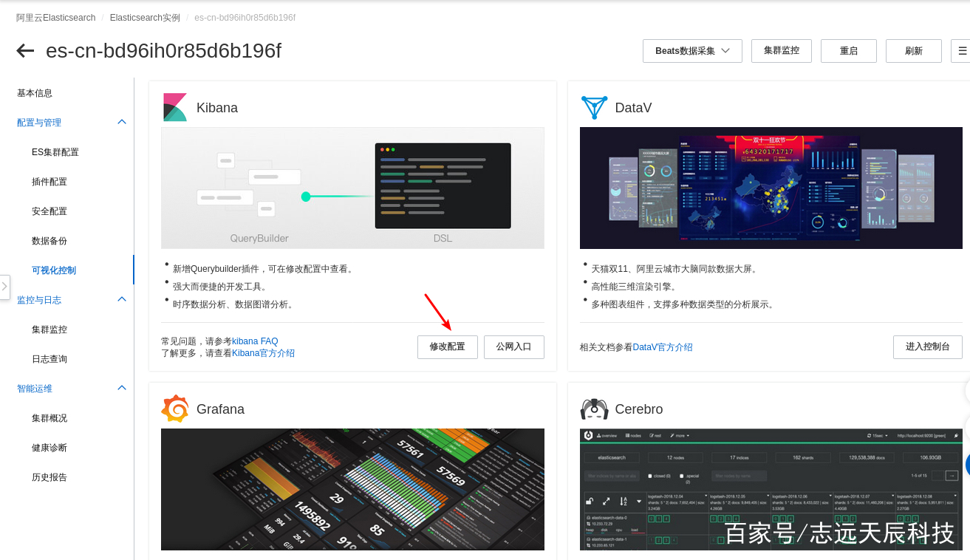The width and height of the screenshot is (970, 560).
Task: Expand the collapsed side panel handle
Action: tap(5, 287)
